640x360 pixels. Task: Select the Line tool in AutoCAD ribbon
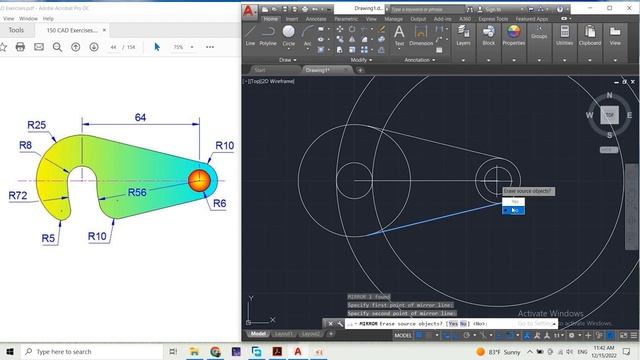pyautogui.click(x=250, y=35)
